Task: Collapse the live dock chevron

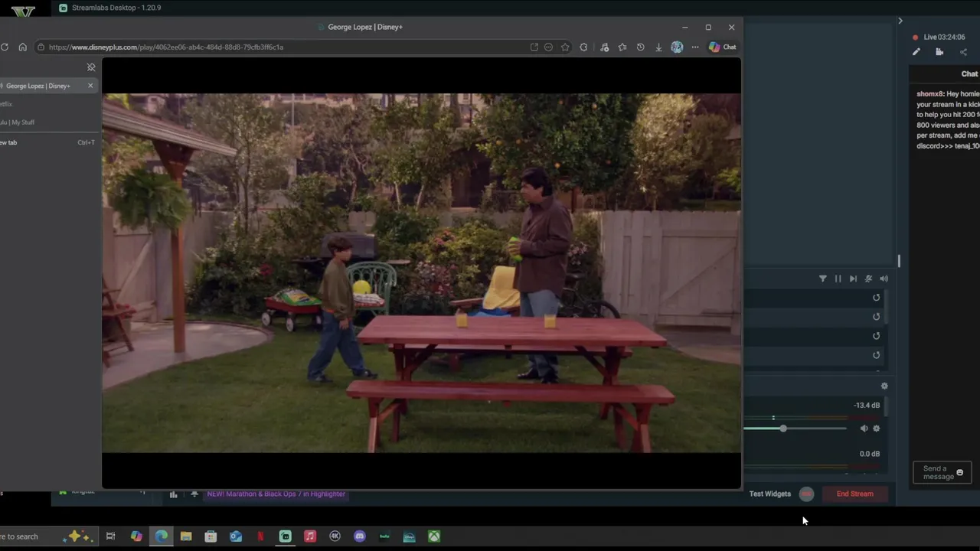Action: coord(900,21)
